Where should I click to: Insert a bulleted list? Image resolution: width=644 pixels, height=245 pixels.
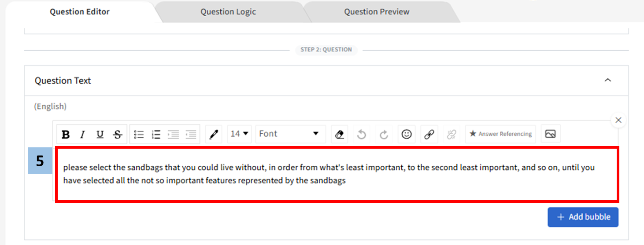(139, 134)
